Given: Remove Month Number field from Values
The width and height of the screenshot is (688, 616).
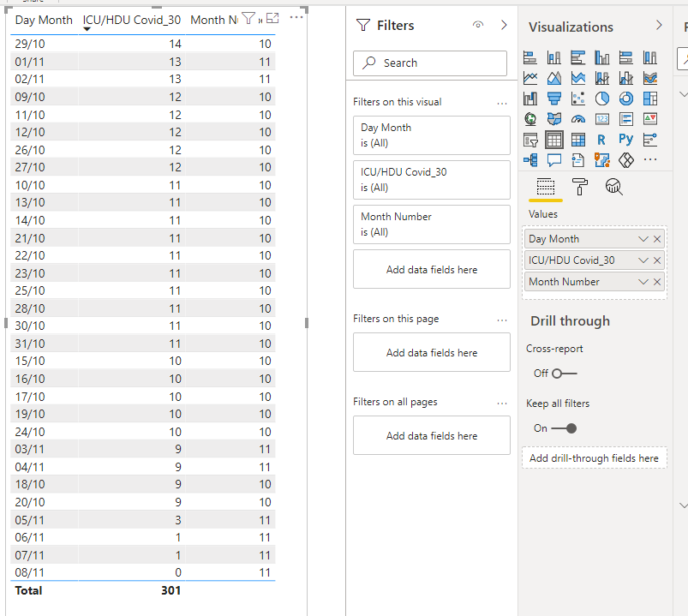Looking at the screenshot, I should (657, 282).
